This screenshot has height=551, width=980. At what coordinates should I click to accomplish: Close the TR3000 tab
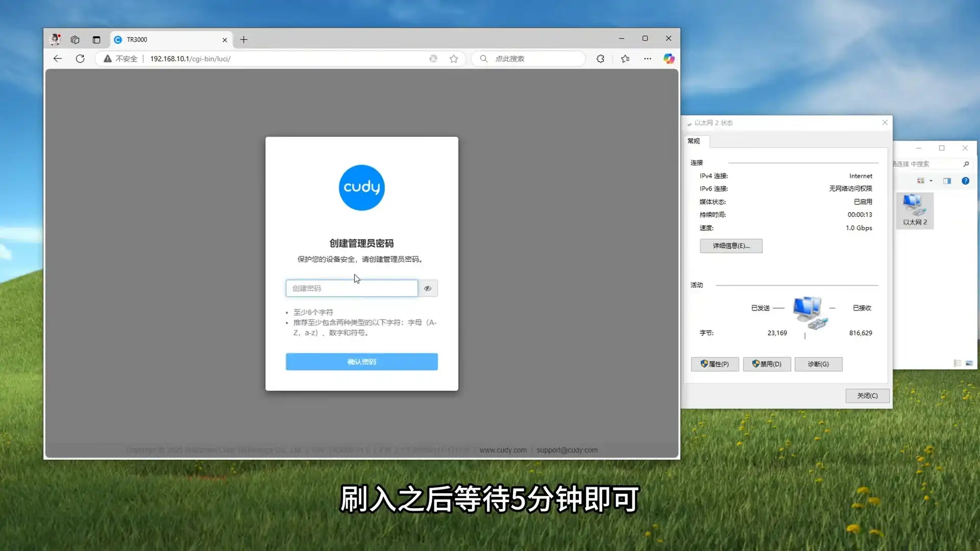click(225, 40)
